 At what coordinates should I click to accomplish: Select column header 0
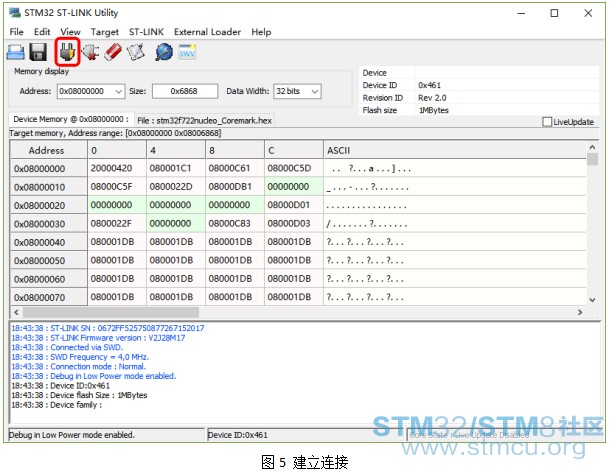(x=117, y=150)
